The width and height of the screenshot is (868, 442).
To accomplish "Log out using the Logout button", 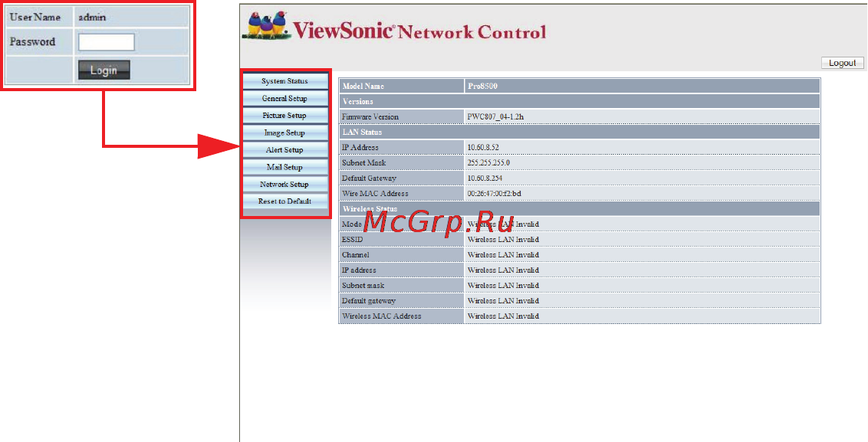I will (x=842, y=63).
